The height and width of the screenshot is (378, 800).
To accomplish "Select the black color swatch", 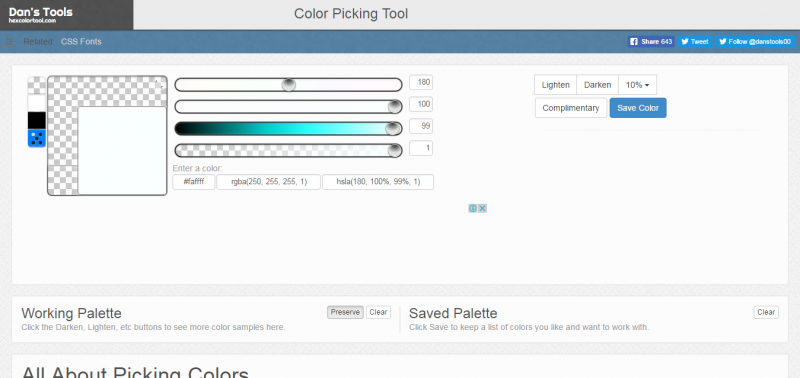I will (x=37, y=120).
